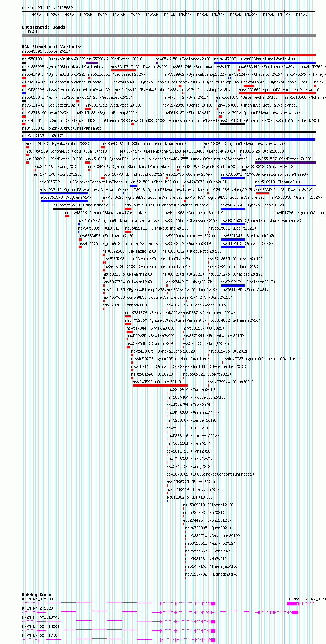326x644 pixels.
Task: Click the black nsv5828131 Almarri2020 bar
Action: click(232, 124)
